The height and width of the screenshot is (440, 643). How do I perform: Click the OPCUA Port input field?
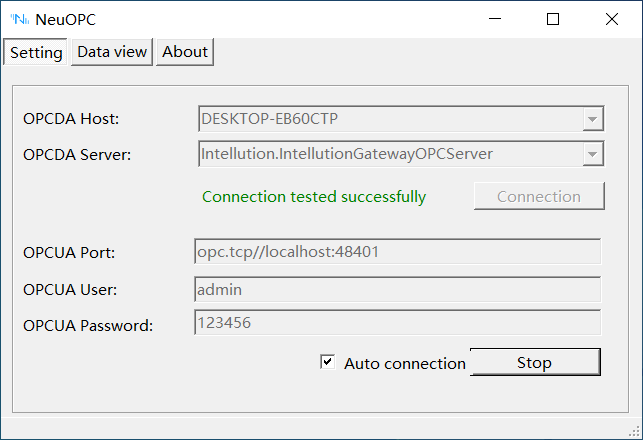pyautogui.click(x=397, y=252)
